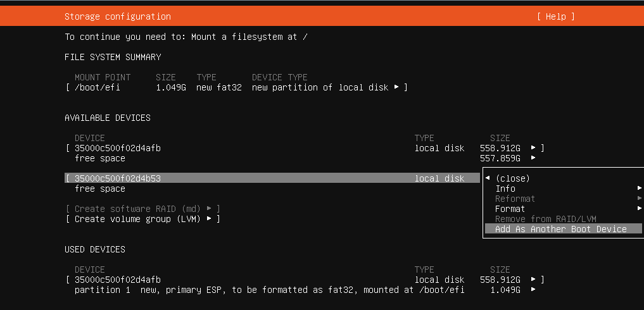The height and width of the screenshot is (310, 644).
Task: Open the Help menu in the header
Action: [555, 16]
